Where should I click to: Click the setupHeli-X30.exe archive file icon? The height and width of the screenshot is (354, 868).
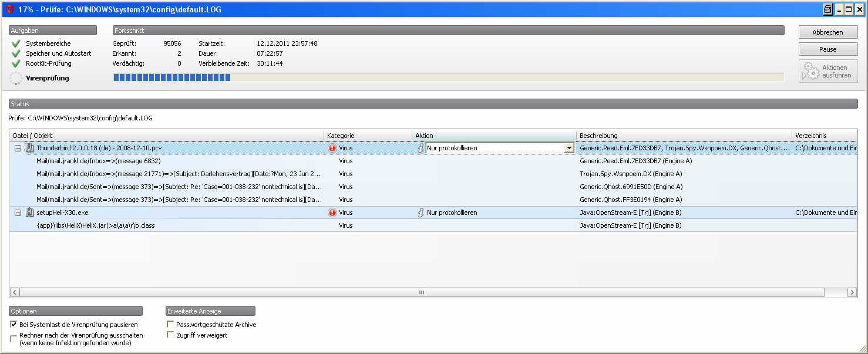point(29,213)
